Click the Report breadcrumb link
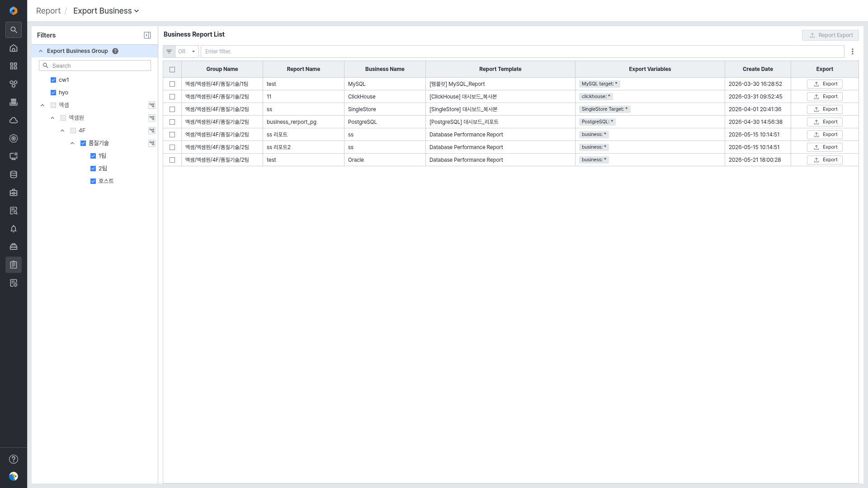 click(x=48, y=11)
